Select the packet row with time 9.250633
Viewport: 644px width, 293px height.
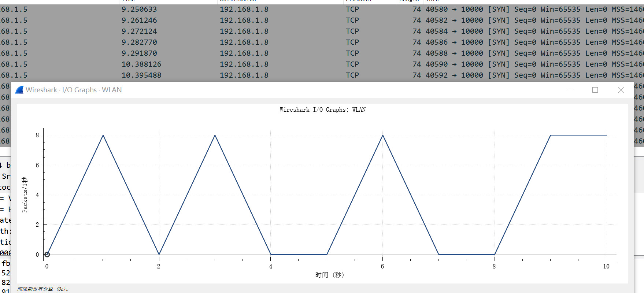(x=139, y=10)
